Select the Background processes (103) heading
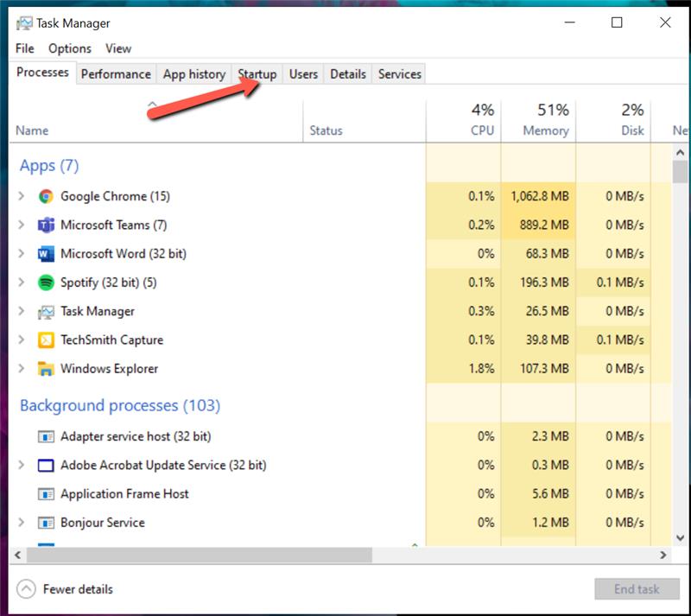Screen dimensions: 691x616 click(120, 405)
